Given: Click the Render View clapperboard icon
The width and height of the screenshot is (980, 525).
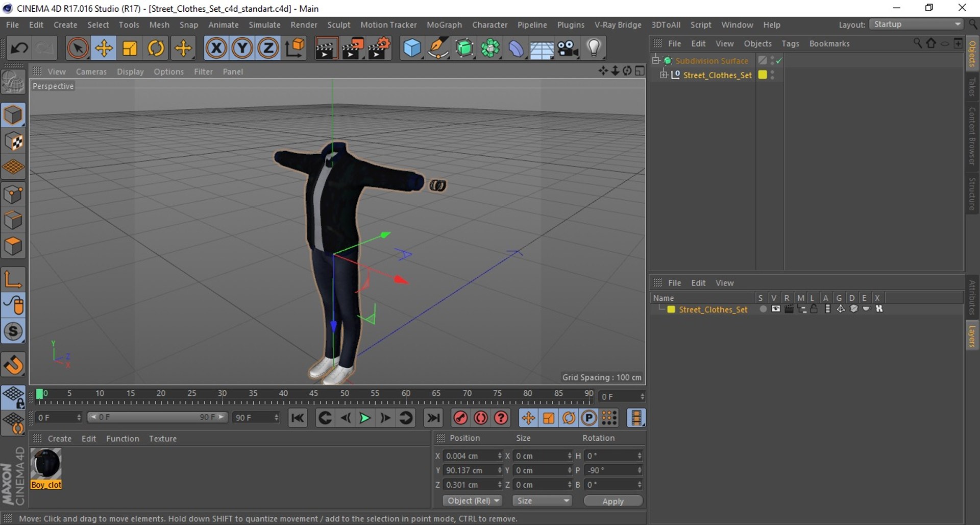Looking at the screenshot, I should [326, 48].
